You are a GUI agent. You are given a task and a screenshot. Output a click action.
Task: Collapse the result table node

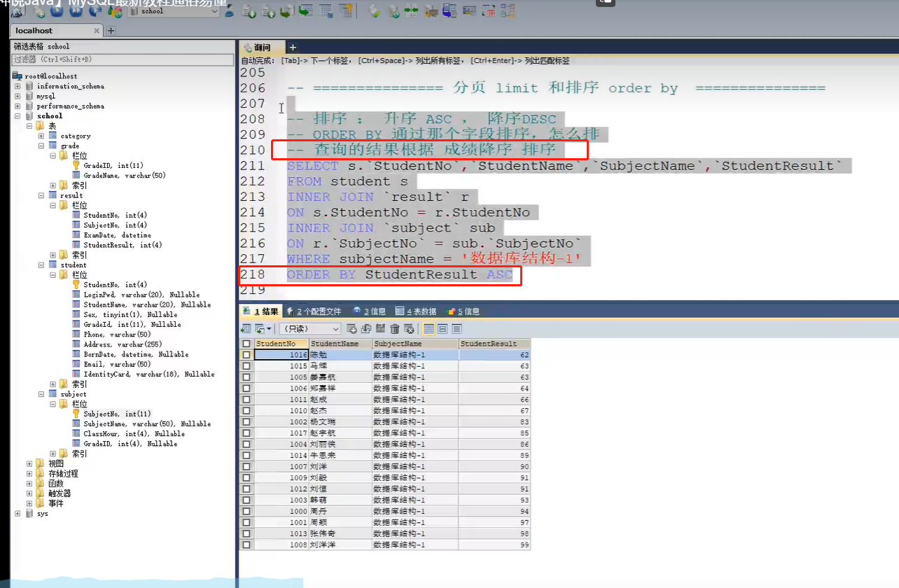tap(41, 195)
